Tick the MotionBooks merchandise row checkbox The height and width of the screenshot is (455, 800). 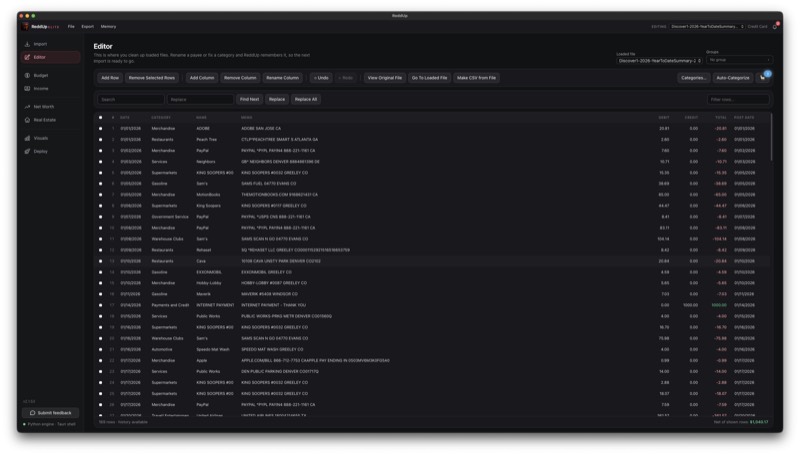[x=101, y=195]
